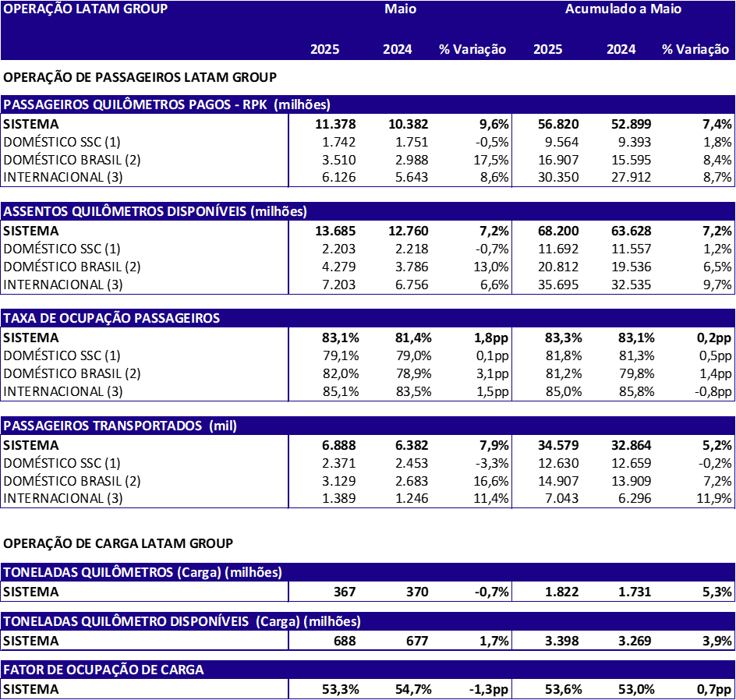The width and height of the screenshot is (736, 700).
Task: Select accumulated Internacional RPK 30.350
Action: point(558,178)
